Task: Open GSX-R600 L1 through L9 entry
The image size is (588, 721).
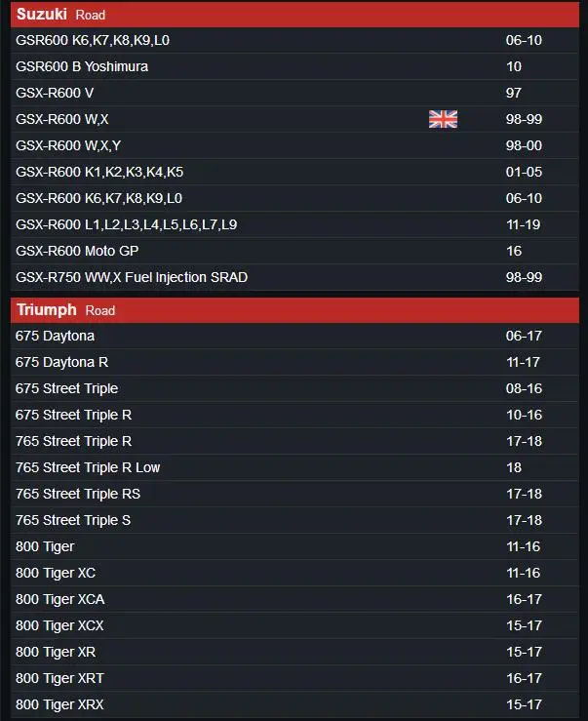Action: click(126, 224)
